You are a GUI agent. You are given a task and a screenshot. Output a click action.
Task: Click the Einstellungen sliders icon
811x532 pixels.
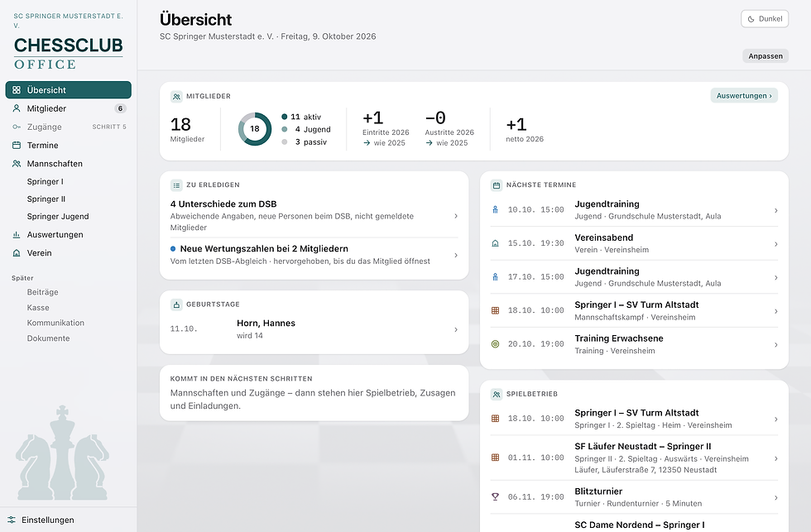click(x=12, y=520)
